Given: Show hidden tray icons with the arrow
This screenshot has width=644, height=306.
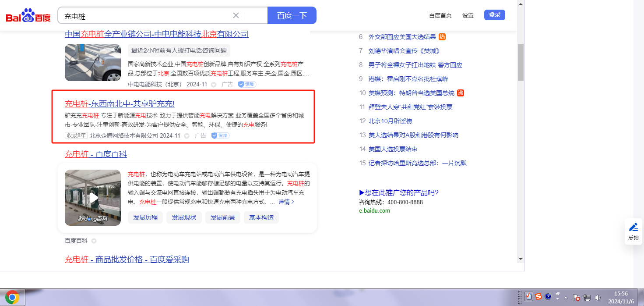Looking at the screenshot, I should [x=566, y=297].
